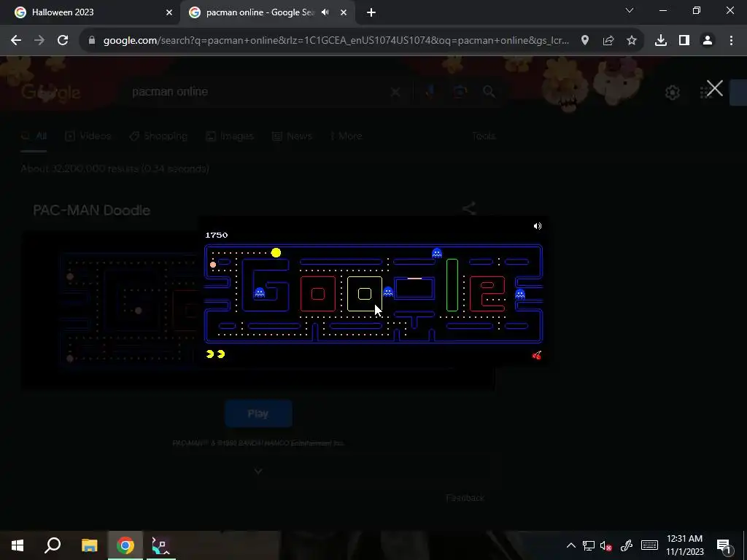Toggle the Chrome side panel
The height and width of the screenshot is (560, 747).
pyautogui.click(x=684, y=41)
